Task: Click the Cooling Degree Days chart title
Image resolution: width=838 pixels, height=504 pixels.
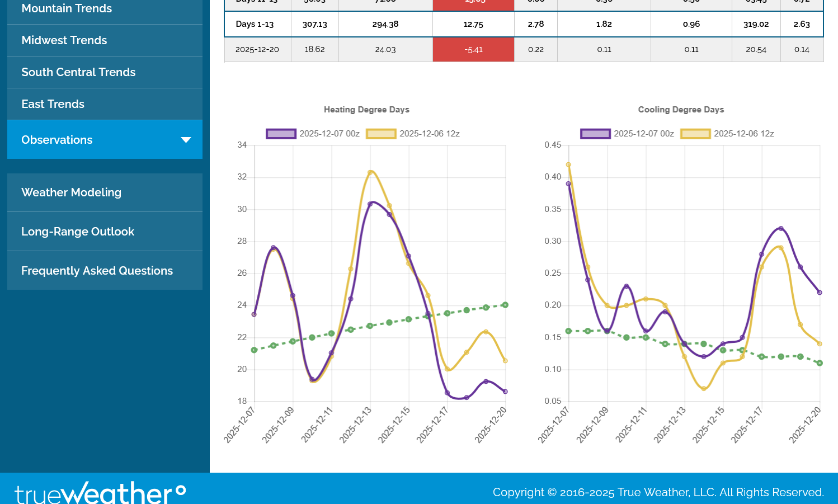Action: coord(681,110)
